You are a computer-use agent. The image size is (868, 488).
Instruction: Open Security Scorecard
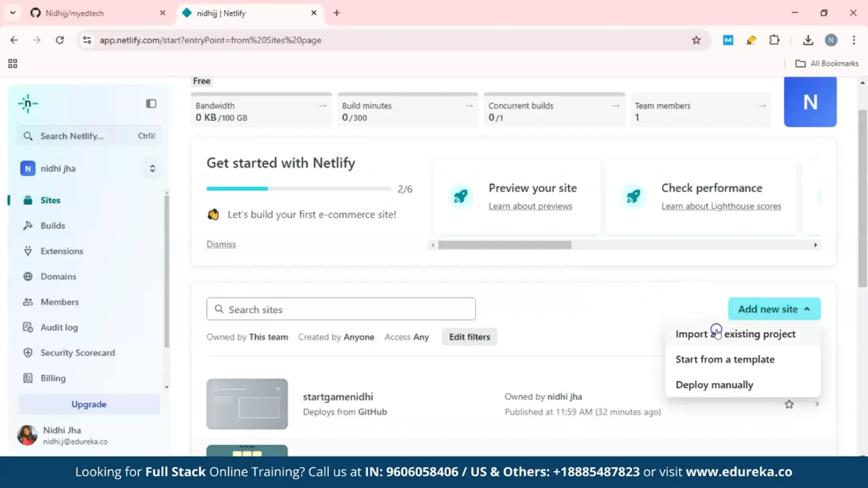click(78, 352)
